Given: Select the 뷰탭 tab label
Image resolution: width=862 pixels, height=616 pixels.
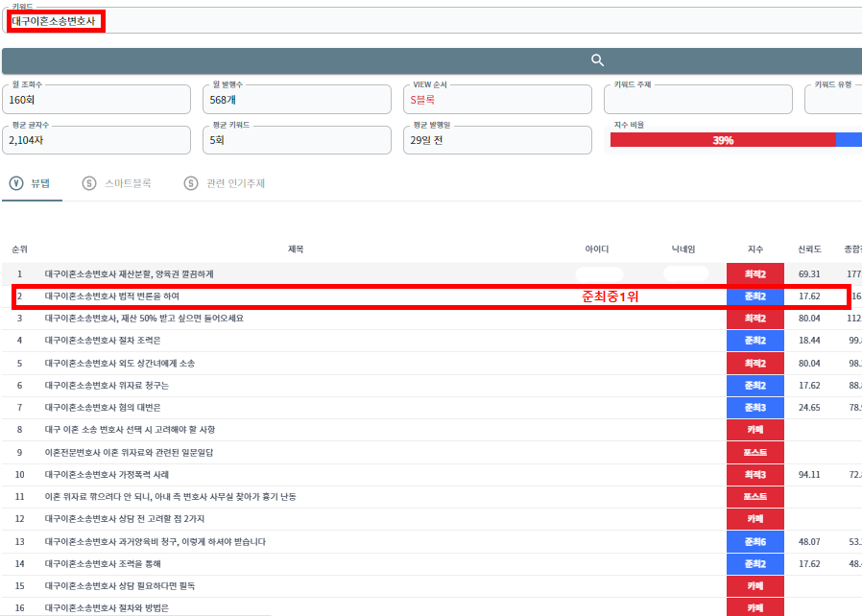Looking at the screenshot, I should point(40,182).
